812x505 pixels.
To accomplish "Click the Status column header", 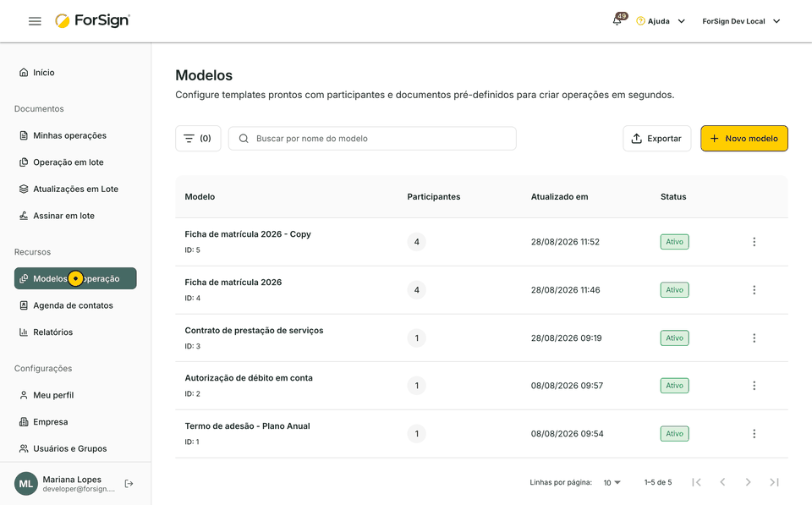I will (x=673, y=197).
